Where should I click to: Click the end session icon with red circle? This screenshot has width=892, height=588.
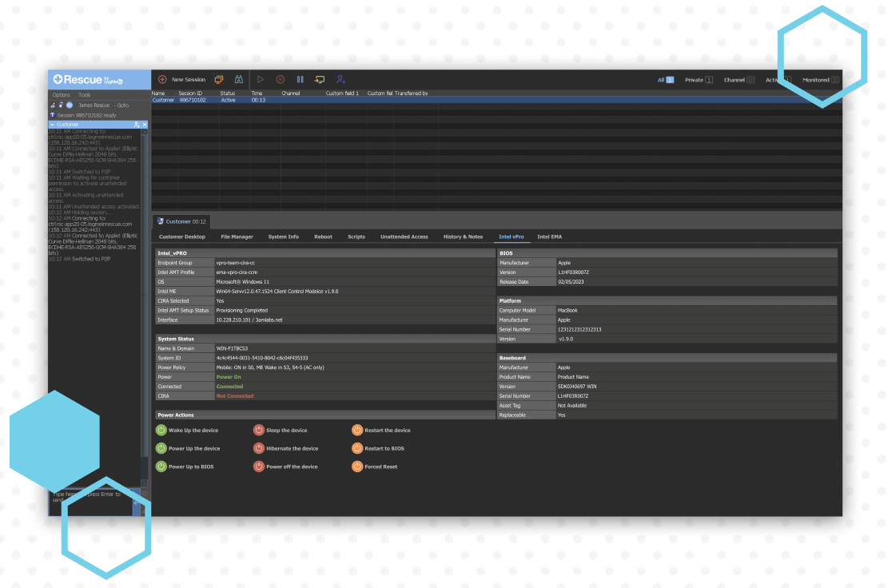point(280,79)
